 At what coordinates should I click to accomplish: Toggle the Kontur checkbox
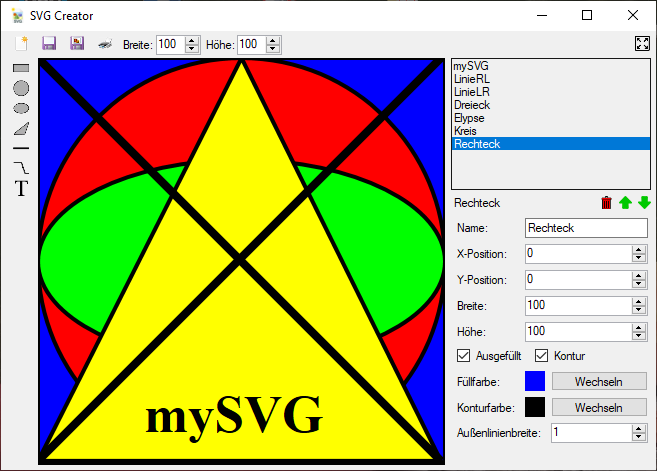point(542,355)
